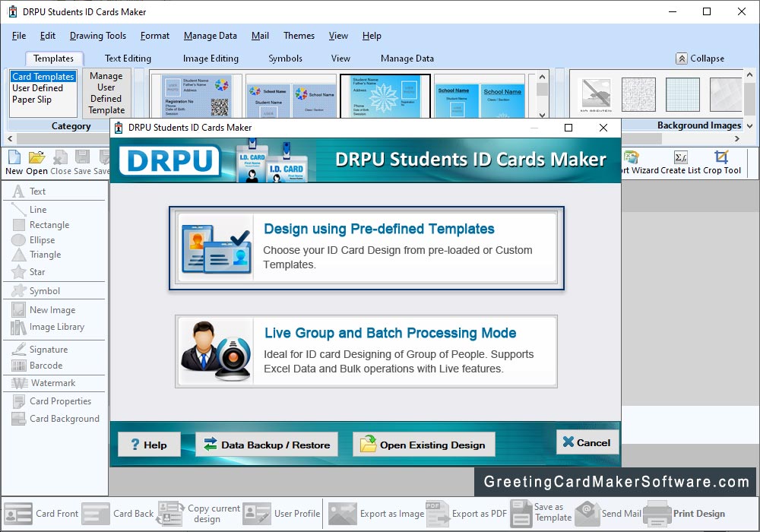Switch to the Manage Data ribbon tab

(x=407, y=59)
